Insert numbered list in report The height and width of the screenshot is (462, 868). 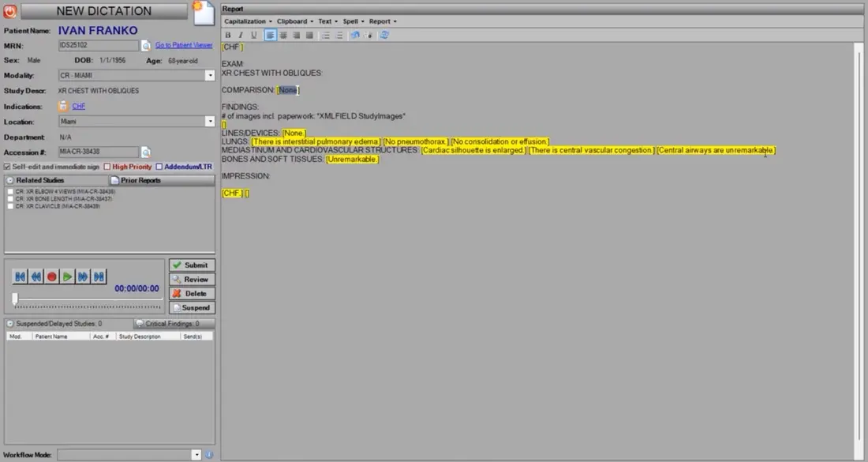pos(339,35)
